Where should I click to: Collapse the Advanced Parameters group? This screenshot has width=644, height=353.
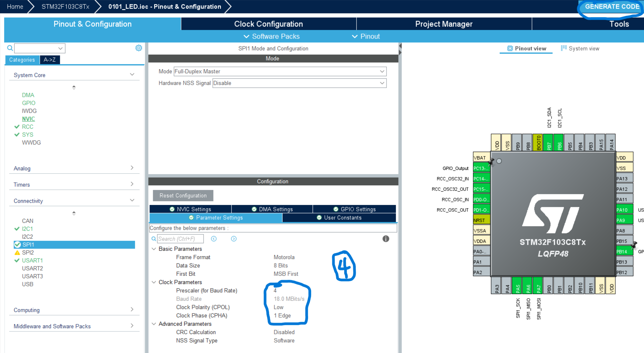[x=154, y=324]
